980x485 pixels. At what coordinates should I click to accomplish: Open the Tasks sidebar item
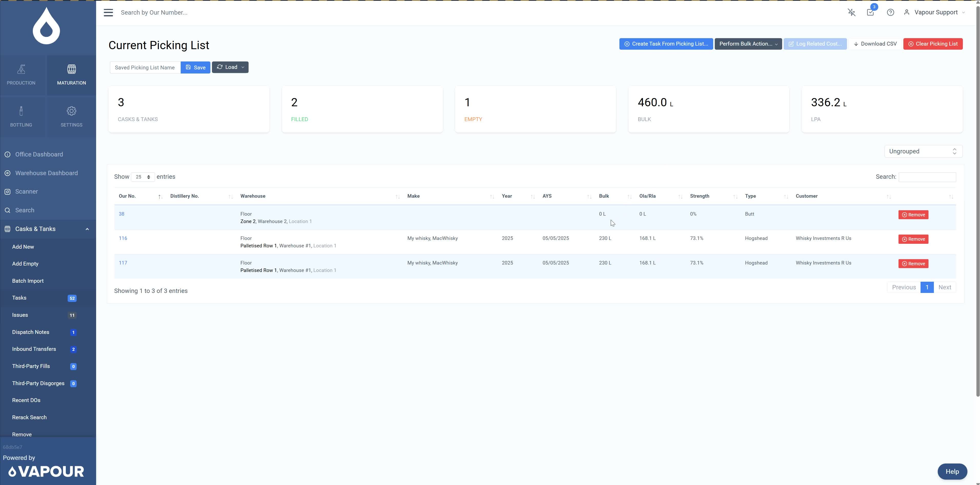(19, 298)
